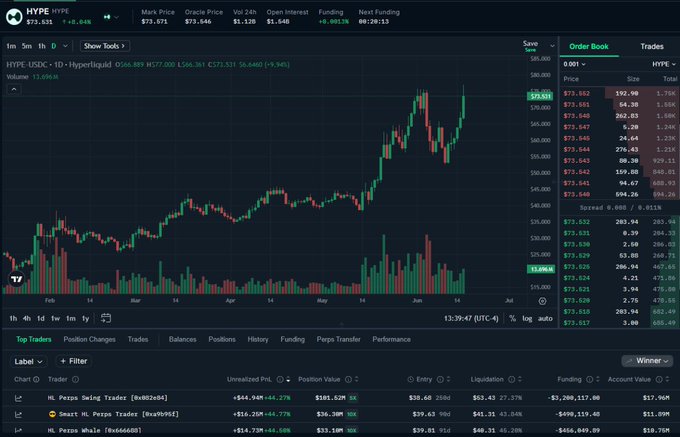This screenshot has width=680, height=437.
Task: Open the go-to-date calendar icon
Action: pos(106,318)
